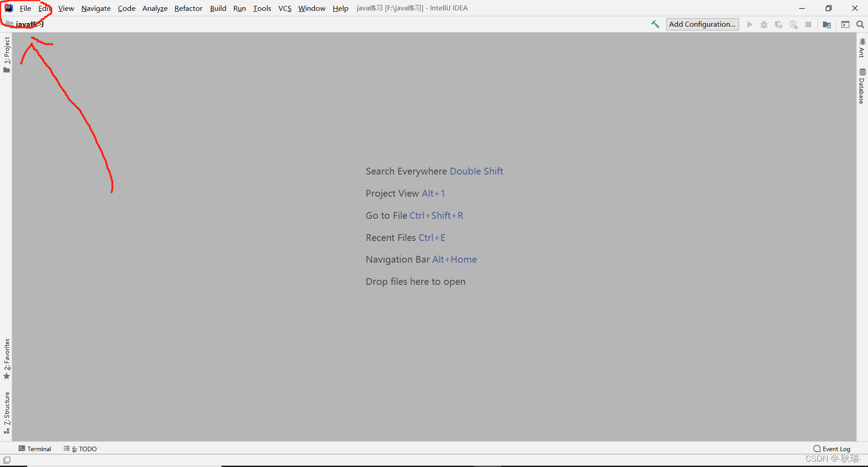The width and height of the screenshot is (868, 467).
Task: Open the Window menu
Action: (x=312, y=8)
